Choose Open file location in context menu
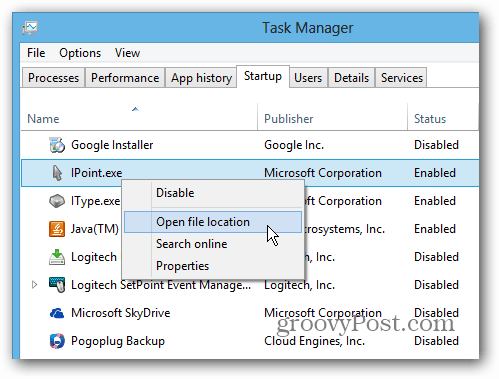 click(x=213, y=222)
